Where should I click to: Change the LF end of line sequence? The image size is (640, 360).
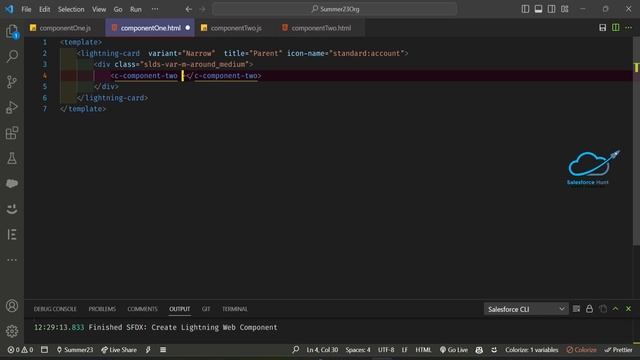pyautogui.click(x=404, y=350)
